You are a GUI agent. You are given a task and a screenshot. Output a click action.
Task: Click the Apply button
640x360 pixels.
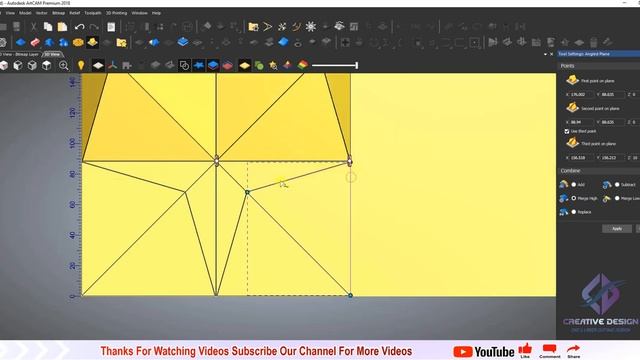tap(617, 229)
